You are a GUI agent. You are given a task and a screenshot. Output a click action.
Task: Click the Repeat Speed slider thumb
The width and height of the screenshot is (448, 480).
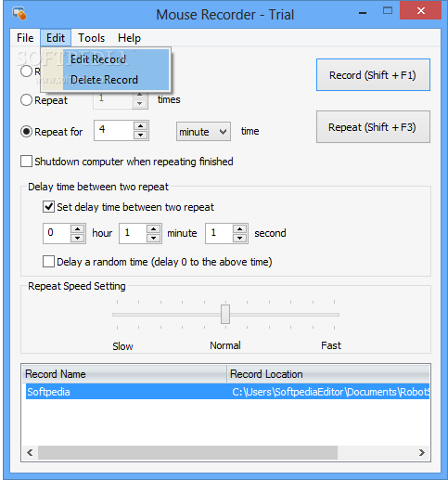[225, 314]
